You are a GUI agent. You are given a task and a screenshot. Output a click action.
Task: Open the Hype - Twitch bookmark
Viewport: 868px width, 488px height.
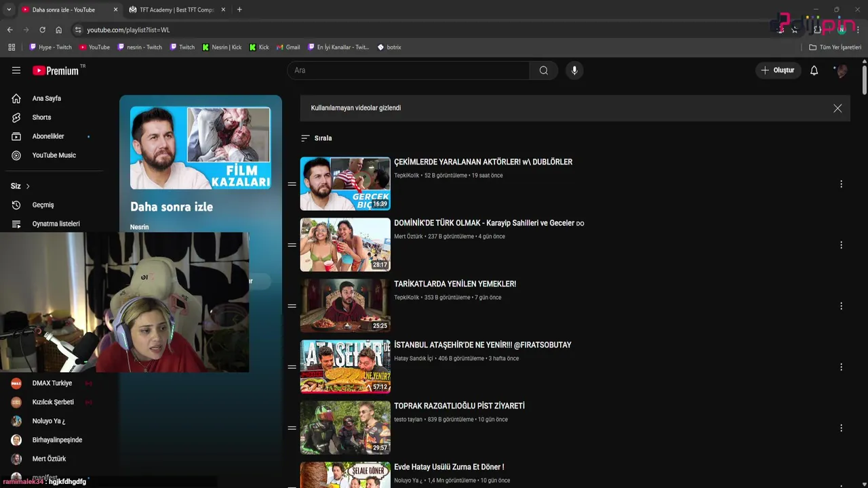click(51, 47)
